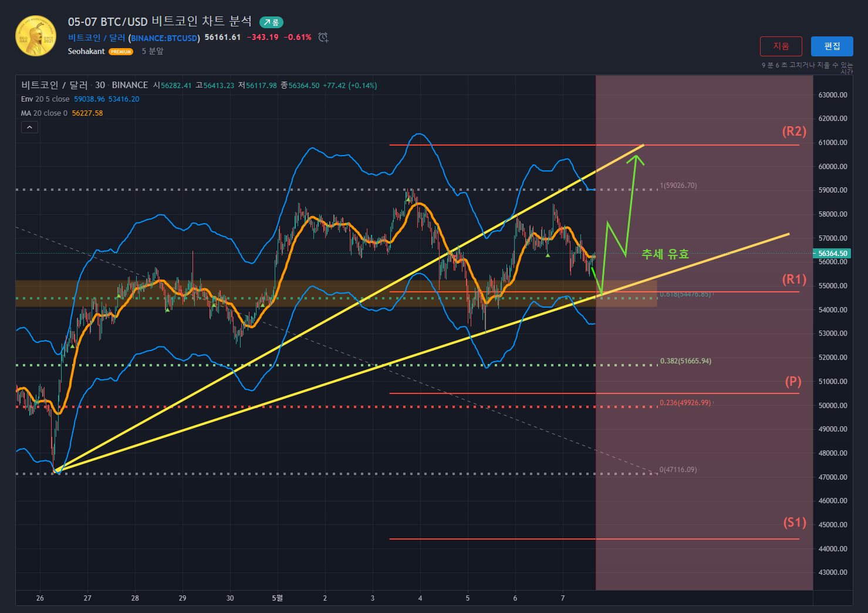The width and height of the screenshot is (868, 613).
Task: Click the (R1) resistance line label
Action: click(x=793, y=279)
